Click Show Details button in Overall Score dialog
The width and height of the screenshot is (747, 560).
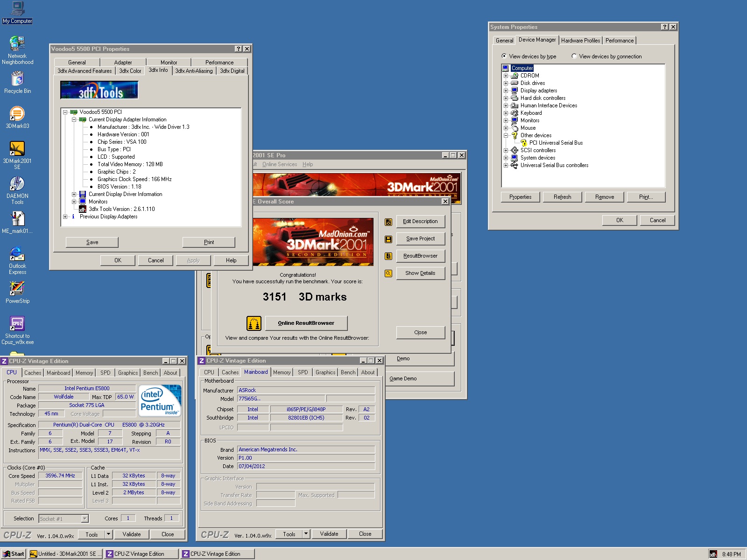pos(420,273)
